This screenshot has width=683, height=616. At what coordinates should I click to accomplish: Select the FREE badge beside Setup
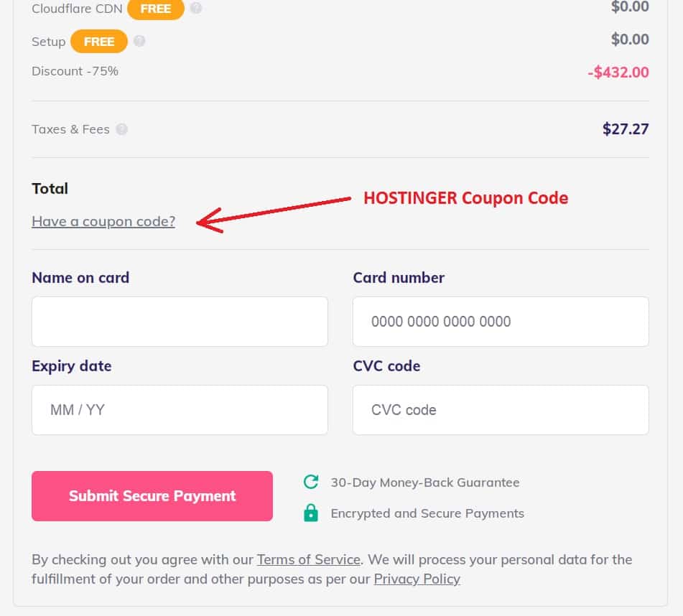click(x=98, y=41)
